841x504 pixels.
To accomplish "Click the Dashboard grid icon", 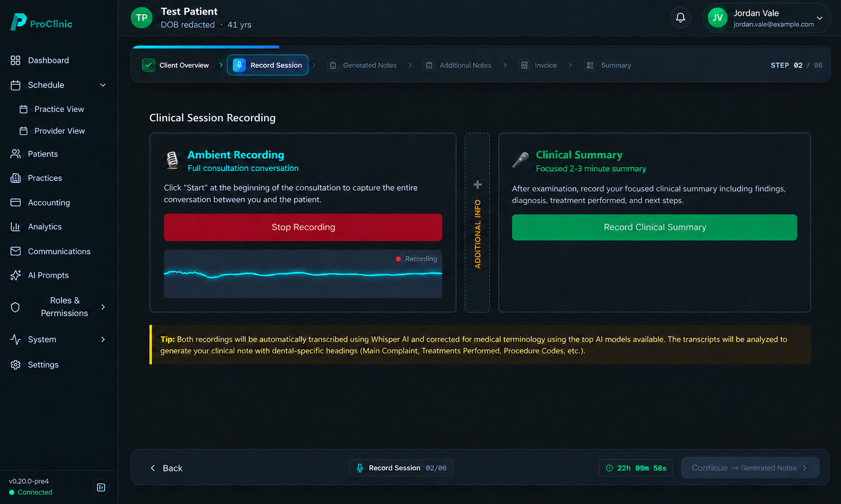I will click(x=16, y=60).
